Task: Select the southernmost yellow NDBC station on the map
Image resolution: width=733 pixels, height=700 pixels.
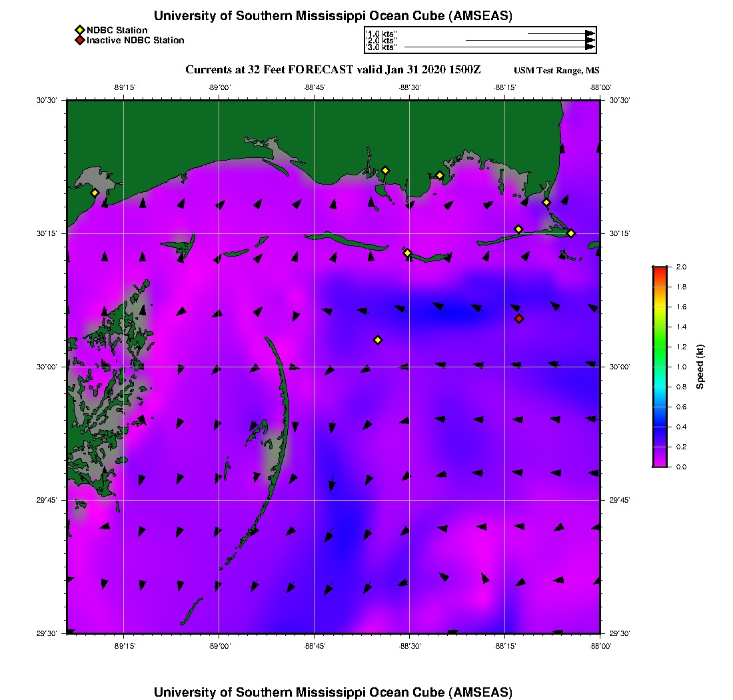Action: (x=378, y=340)
